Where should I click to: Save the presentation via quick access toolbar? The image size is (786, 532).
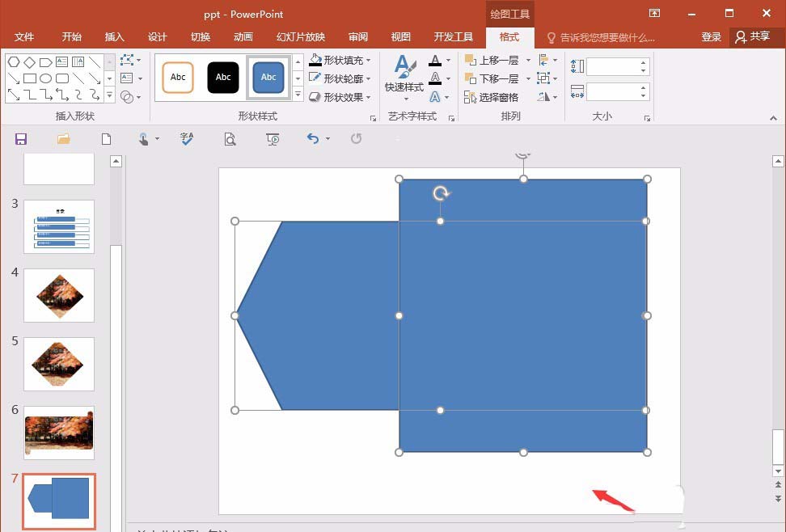click(x=20, y=138)
